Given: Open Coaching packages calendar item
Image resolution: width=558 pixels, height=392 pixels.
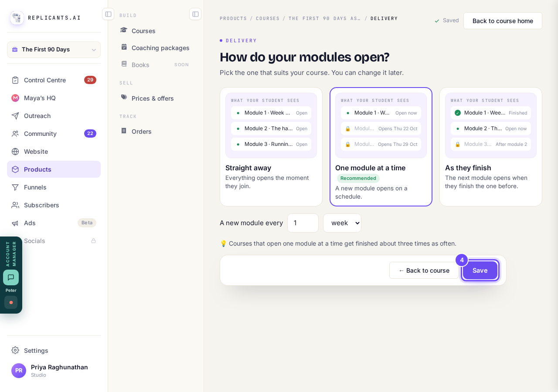Looking at the screenshot, I should pos(156,48).
